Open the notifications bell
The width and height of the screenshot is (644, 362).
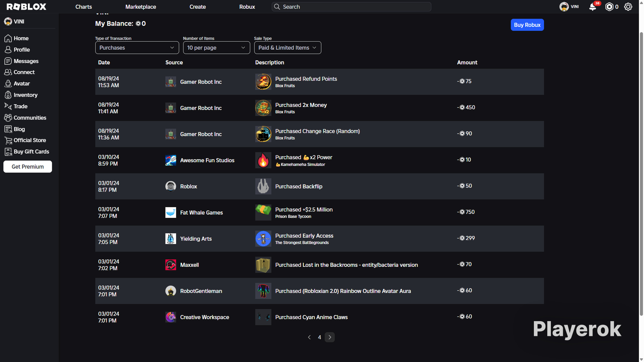(x=593, y=7)
